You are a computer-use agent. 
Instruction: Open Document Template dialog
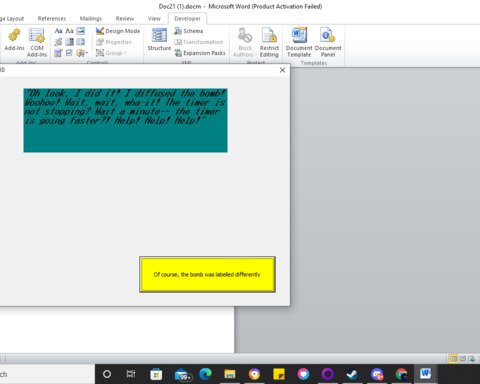299,42
